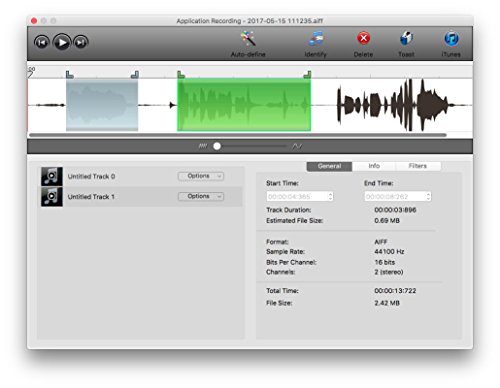Select the gray track region in waveform
500x388 pixels.
[102, 105]
